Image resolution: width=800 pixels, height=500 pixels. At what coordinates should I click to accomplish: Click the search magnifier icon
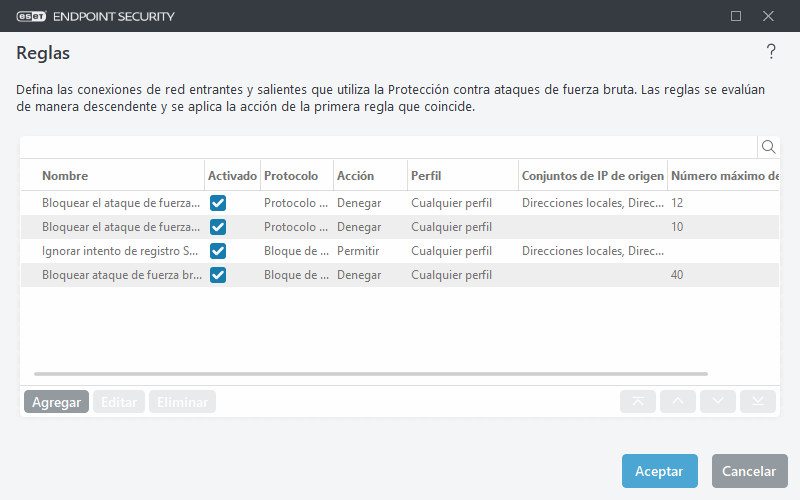click(x=768, y=147)
